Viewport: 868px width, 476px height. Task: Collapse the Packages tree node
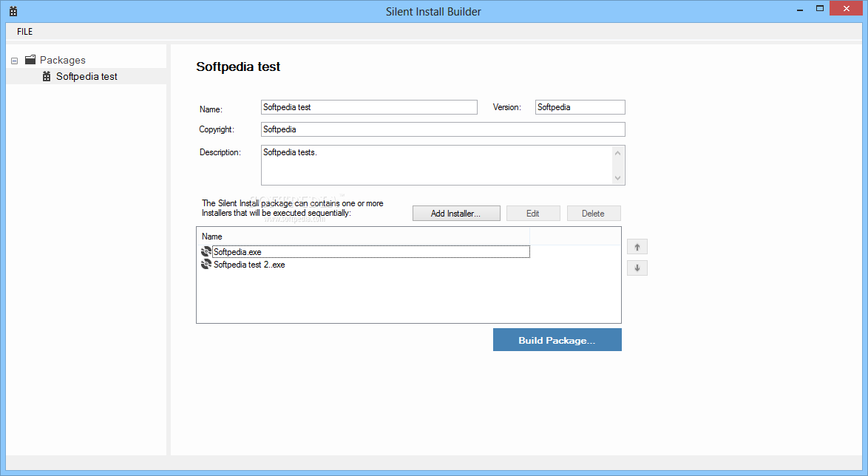click(x=14, y=61)
